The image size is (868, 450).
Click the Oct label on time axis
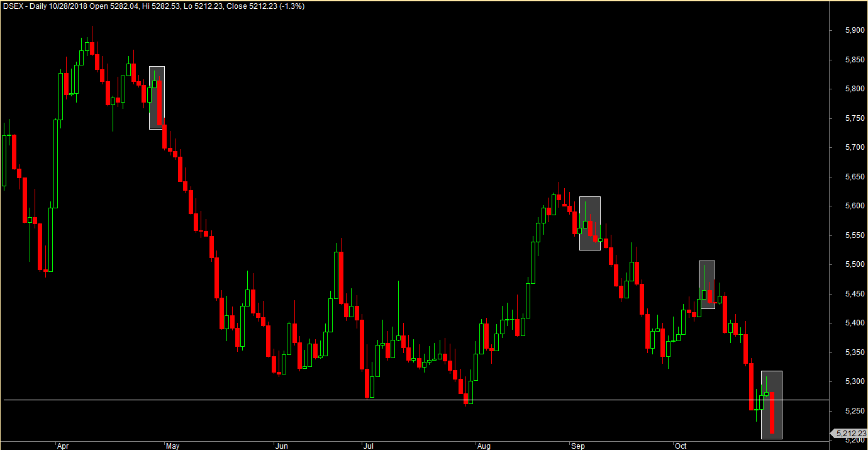[681, 446]
